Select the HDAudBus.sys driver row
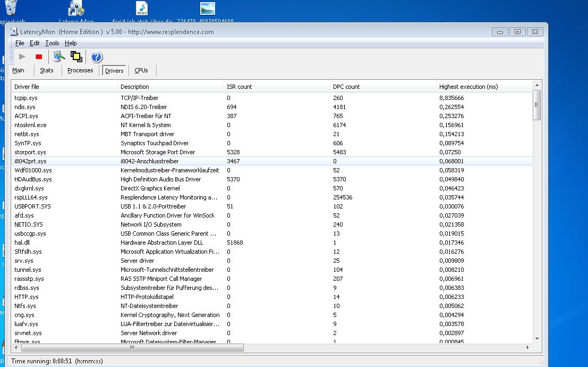588x367 pixels. 272,179
